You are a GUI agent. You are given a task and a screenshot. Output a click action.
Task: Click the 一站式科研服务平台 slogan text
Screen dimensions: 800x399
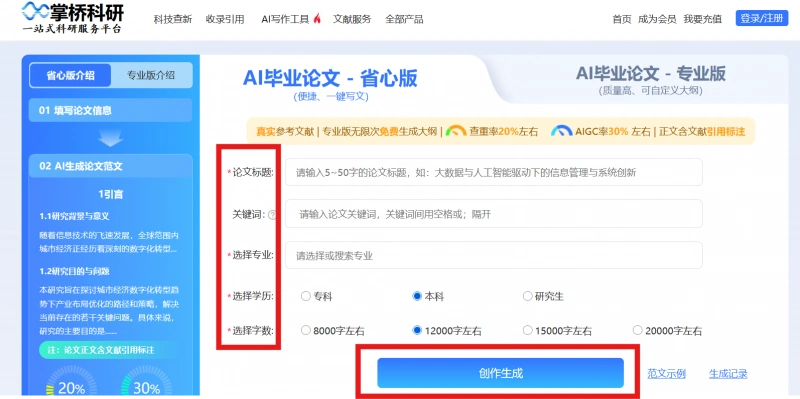point(72,29)
